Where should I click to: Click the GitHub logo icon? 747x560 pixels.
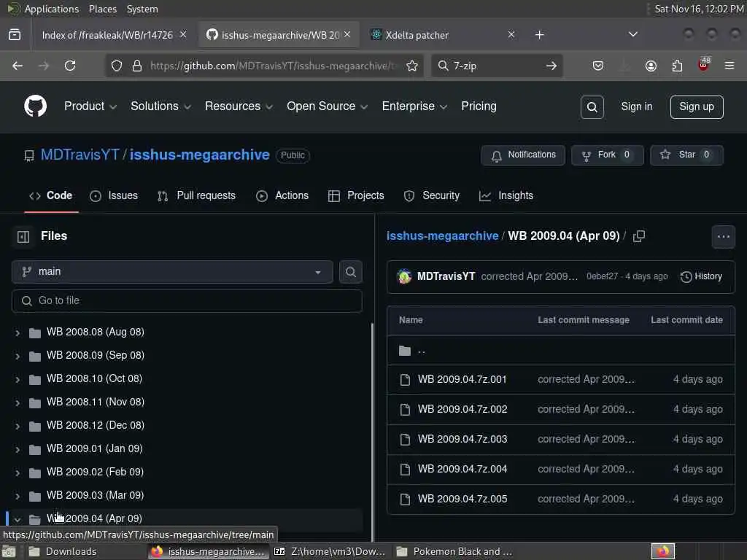click(x=35, y=106)
